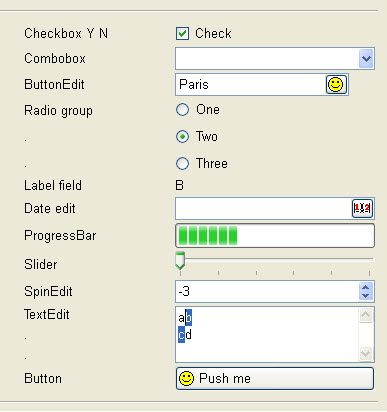Click the Push me button
387x412 pixels.
275,378
